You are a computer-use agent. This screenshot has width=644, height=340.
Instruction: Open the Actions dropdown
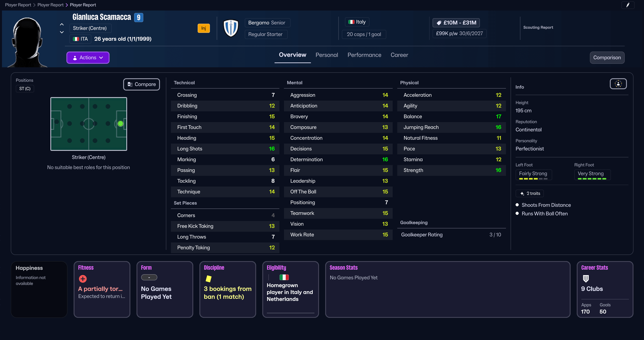[88, 57]
